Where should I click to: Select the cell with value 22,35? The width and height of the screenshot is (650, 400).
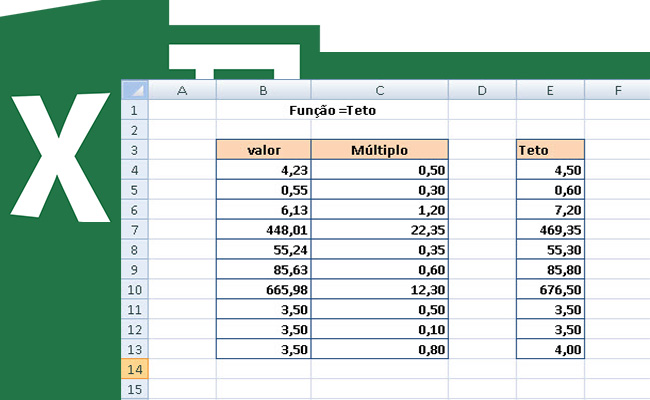pos(380,229)
